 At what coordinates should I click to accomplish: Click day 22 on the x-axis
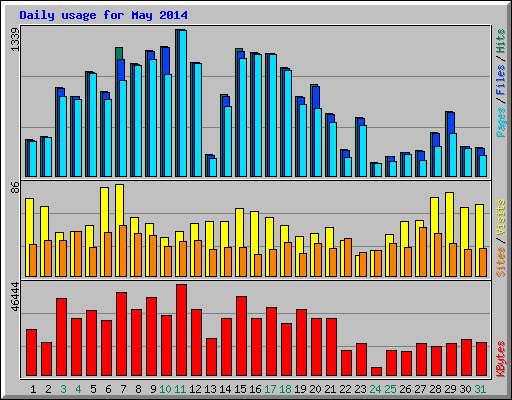pos(345,389)
